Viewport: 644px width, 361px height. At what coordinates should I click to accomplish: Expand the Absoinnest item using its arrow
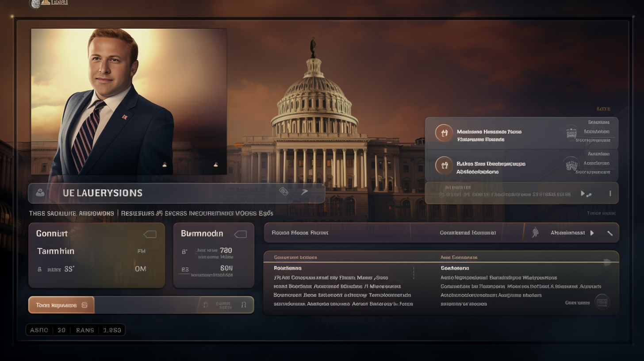[x=593, y=232]
